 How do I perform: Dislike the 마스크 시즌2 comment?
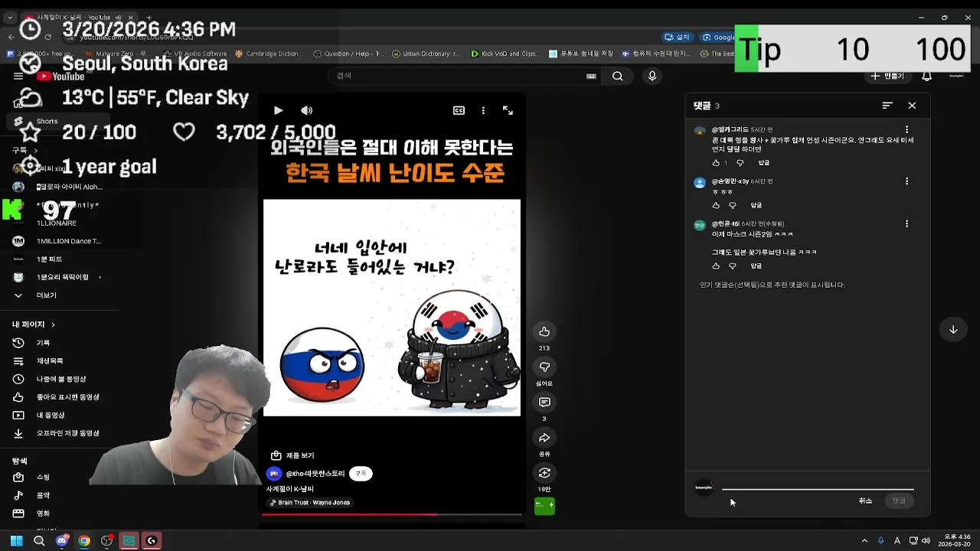[x=733, y=266]
